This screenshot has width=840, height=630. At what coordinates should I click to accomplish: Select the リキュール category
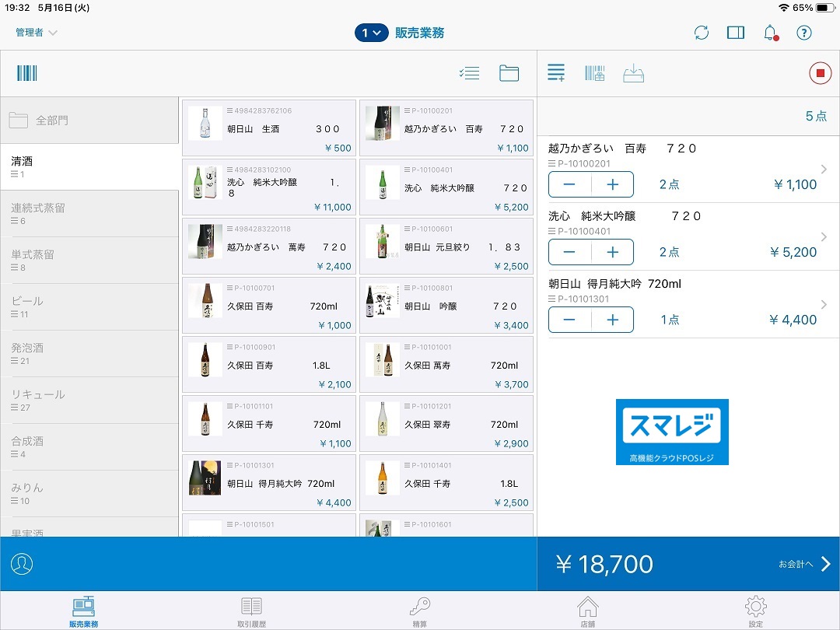[89, 401]
